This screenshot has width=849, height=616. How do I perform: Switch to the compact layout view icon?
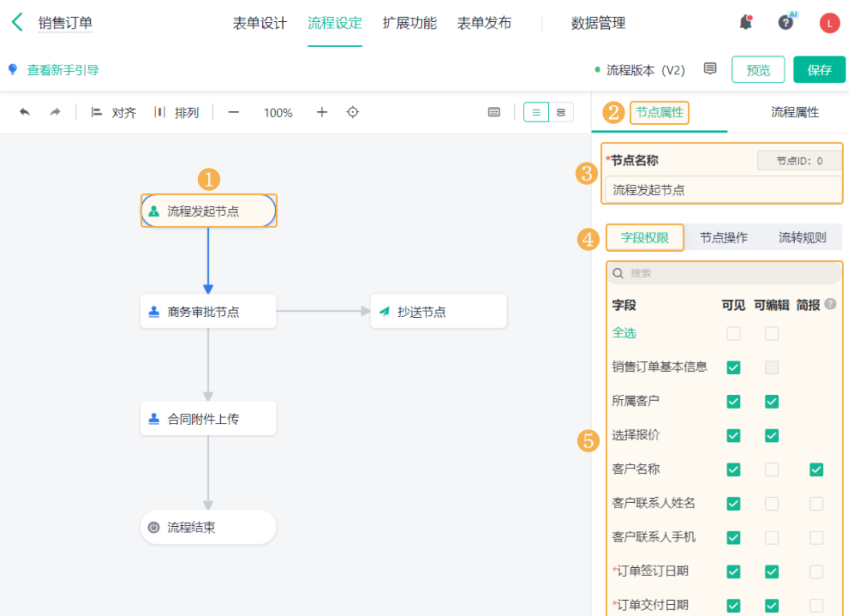coord(561,112)
